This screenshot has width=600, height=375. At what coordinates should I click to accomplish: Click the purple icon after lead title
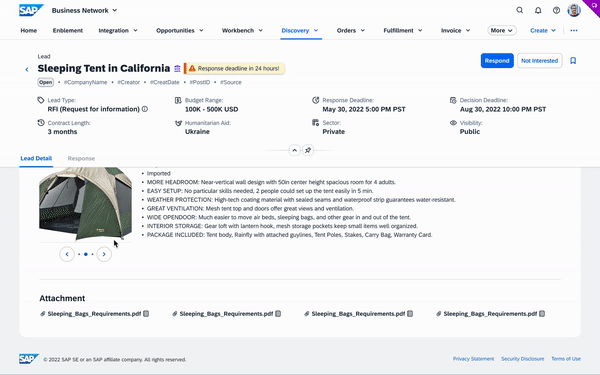[177, 68]
